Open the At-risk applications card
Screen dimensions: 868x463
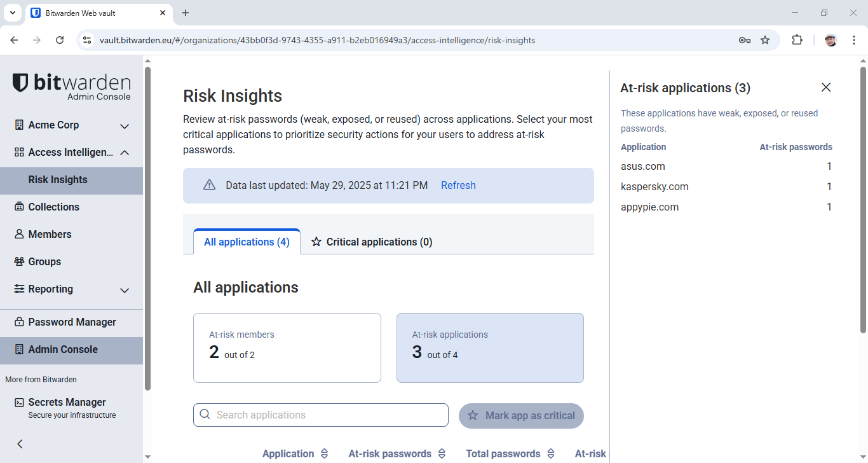click(x=490, y=348)
